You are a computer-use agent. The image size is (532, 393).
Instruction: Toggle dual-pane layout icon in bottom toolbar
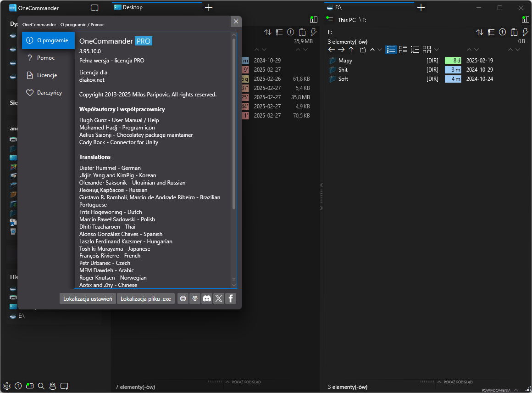click(30, 386)
